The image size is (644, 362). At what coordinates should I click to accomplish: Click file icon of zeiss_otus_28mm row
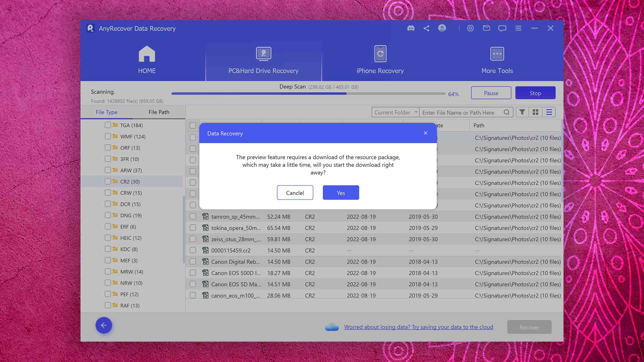[205, 239]
